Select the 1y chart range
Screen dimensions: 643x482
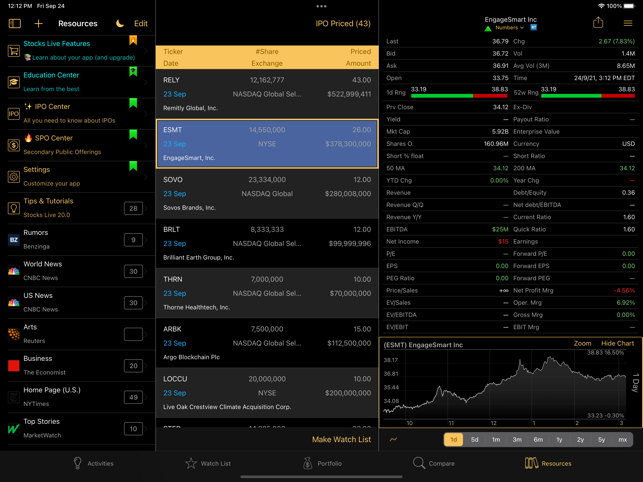tap(559, 439)
